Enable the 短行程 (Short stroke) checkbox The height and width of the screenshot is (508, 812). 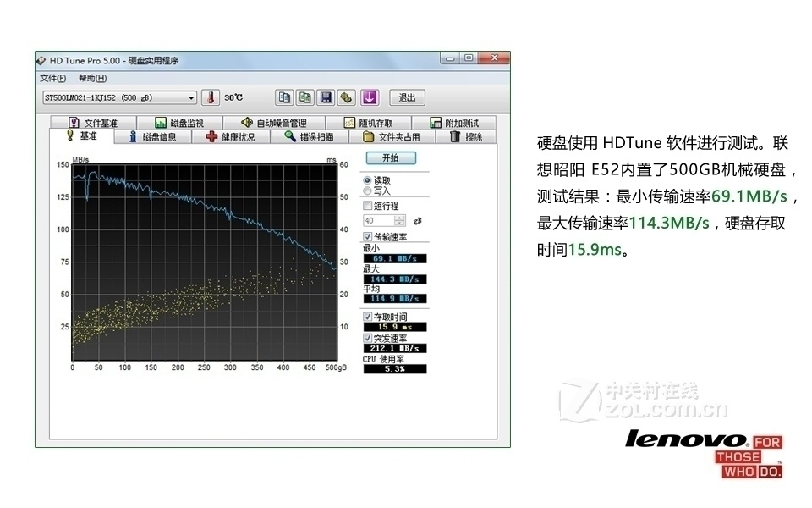pos(367,206)
